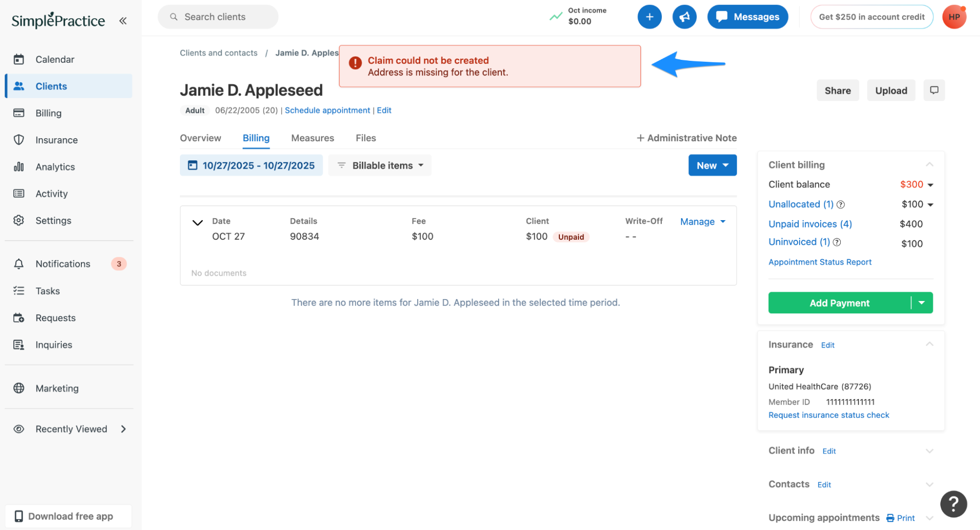Open Settings with the gear icon
The image size is (980, 530).
tap(19, 220)
